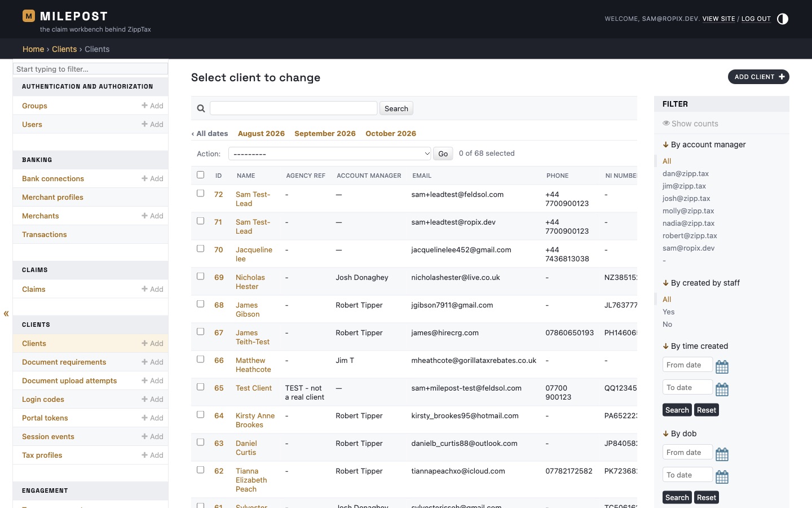Click Add next to Users

click(152, 124)
